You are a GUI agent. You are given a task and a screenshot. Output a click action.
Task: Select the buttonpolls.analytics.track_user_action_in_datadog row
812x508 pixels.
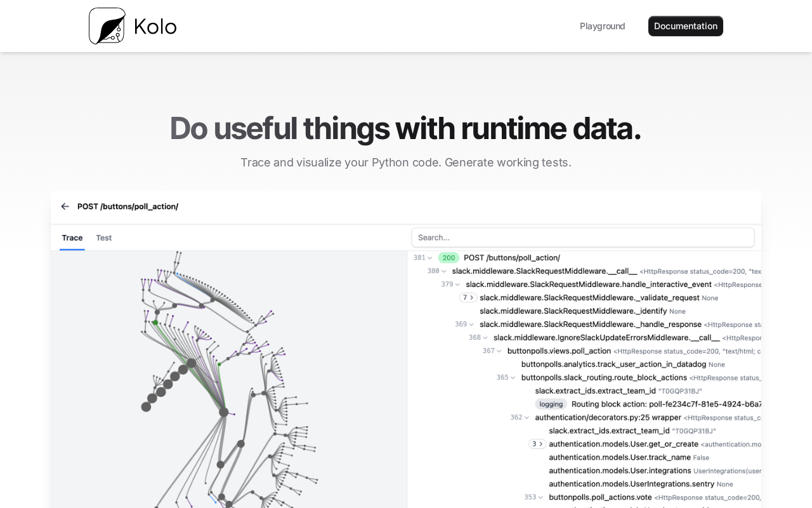point(613,364)
